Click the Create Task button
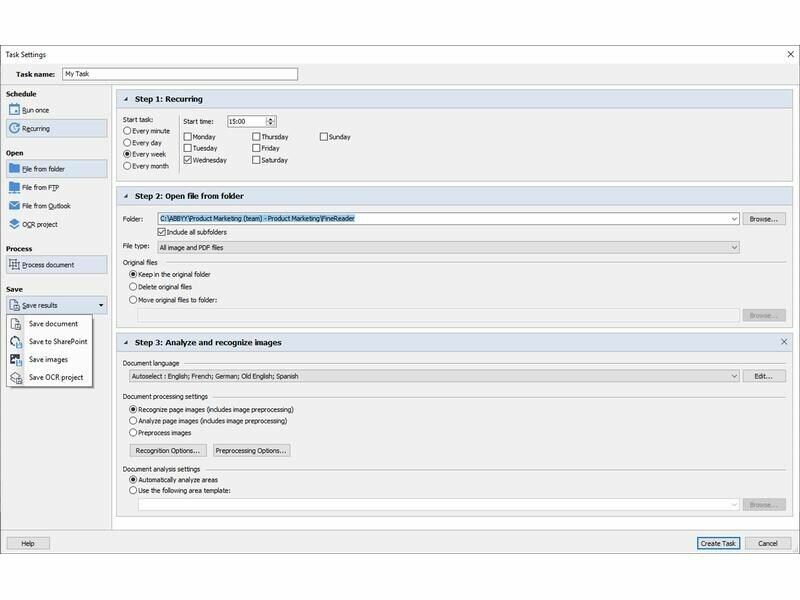 tap(718, 543)
